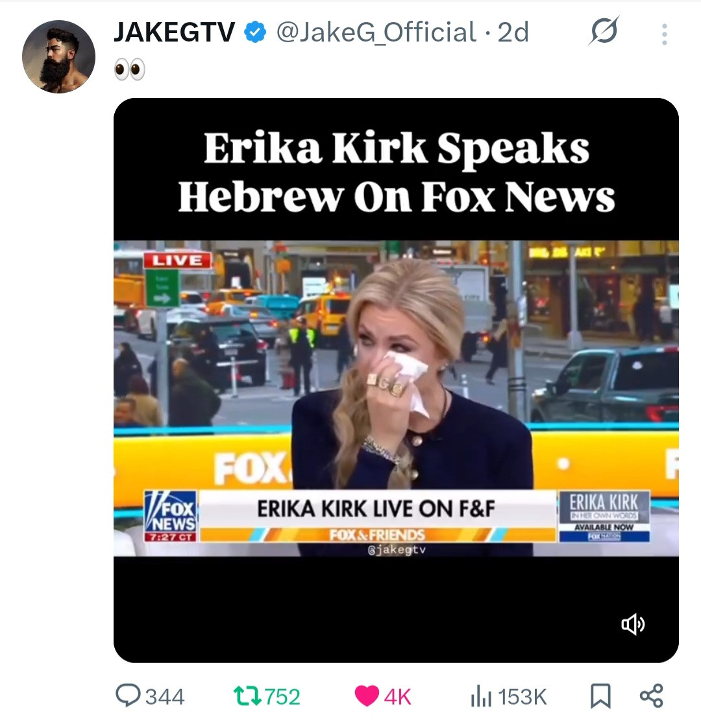Image resolution: width=701 pixels, height=728 pixels.
Task: Open replies with the comment bubble icon
Action: pyautogui.click(x=127, y=696)
